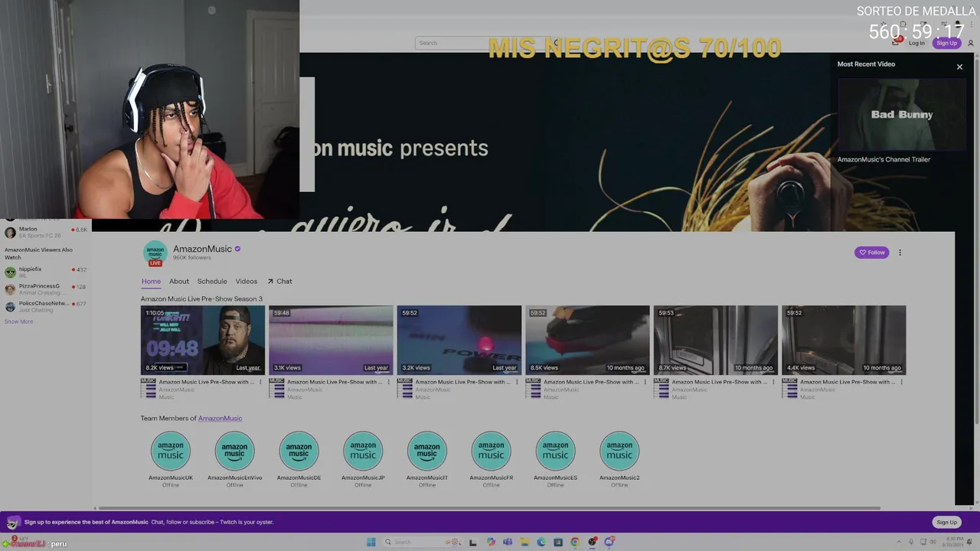Screen dimensions: 980x551
Task: Open the user profile icon in Twitch header
Action: [x=971, y=43]
